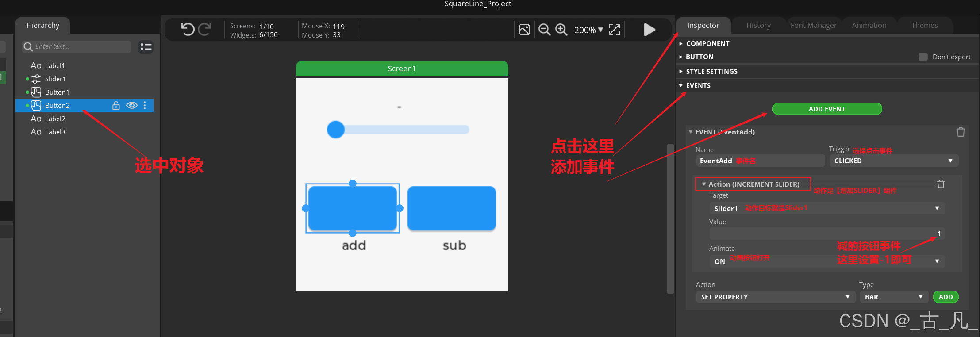Open the Trigger CLICKED dropdown
The height and width of the screenshot is (337, 980).
894,161
